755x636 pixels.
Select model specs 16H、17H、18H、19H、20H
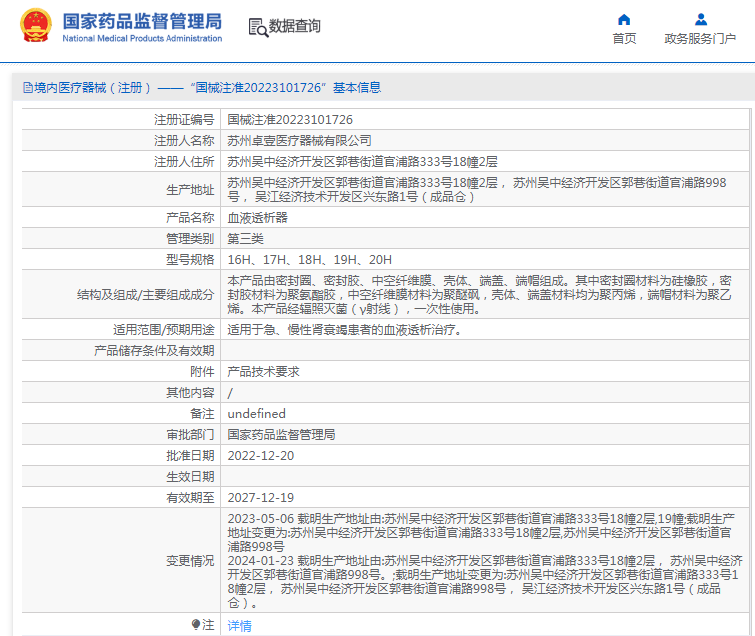point(310,260)
